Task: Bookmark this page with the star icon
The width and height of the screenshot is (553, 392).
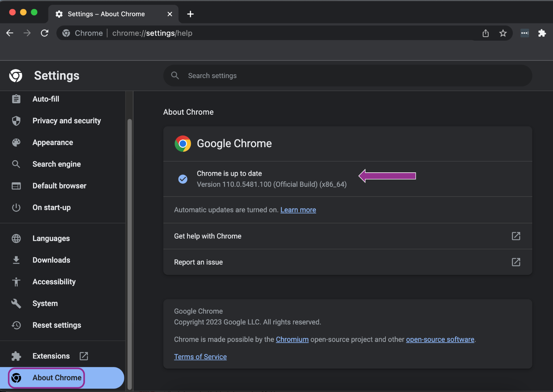Action: [503, 33]
